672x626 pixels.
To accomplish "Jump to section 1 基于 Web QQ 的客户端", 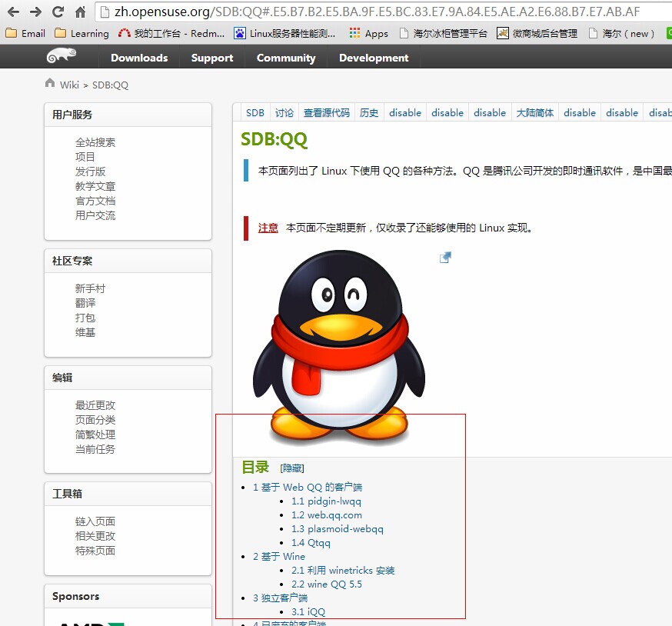I will 308,487.
